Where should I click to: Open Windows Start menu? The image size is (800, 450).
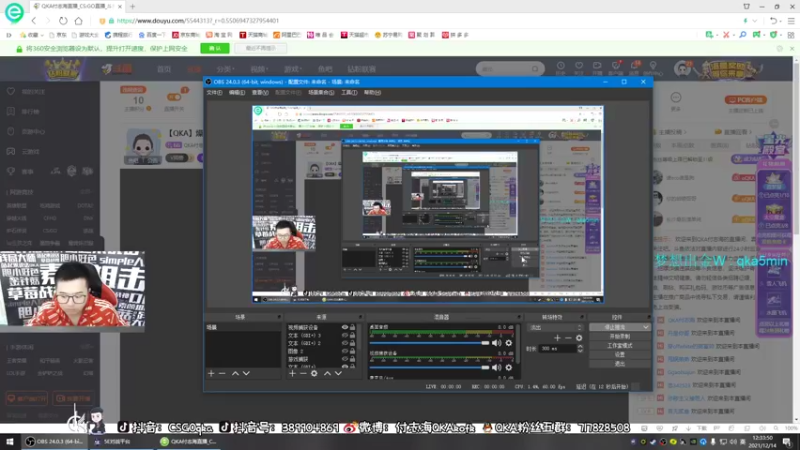(10, 442)
